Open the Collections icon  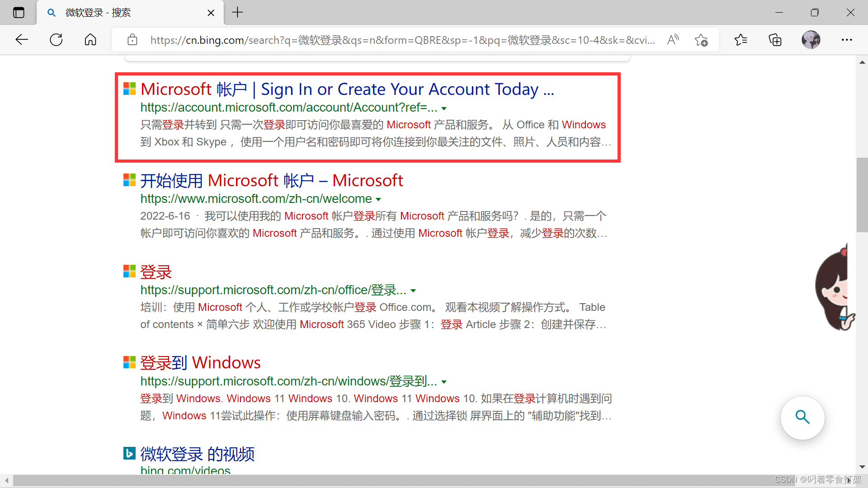tap(775, 40)
